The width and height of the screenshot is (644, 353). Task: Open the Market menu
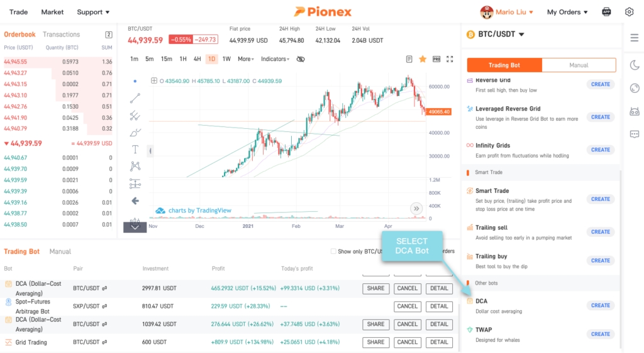pyautogui.click(x=52, y=12)
